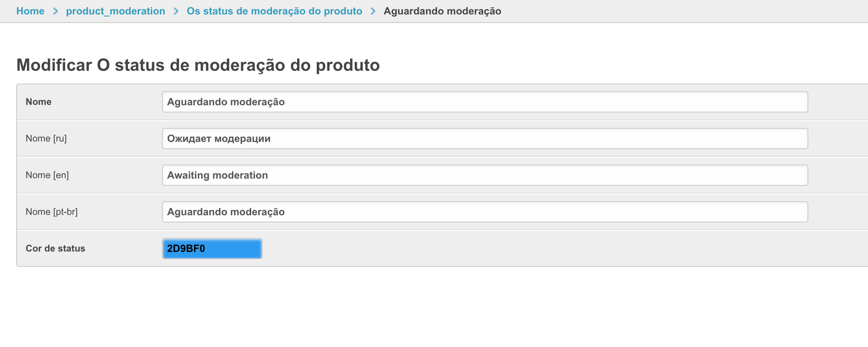Click empty space right of the color field
Image resolution: width=868 pixels, height=347 pixels.
click(512, 249)
